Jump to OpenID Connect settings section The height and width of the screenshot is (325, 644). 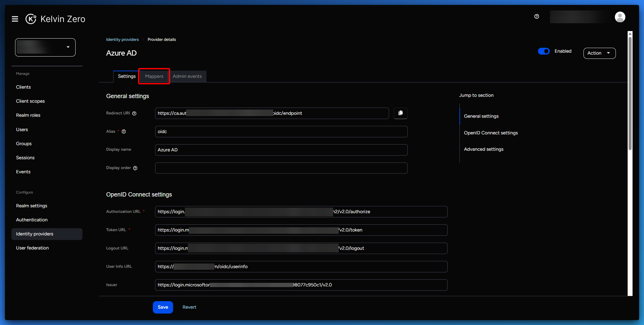pyautogui.click(x=491, y=133)
